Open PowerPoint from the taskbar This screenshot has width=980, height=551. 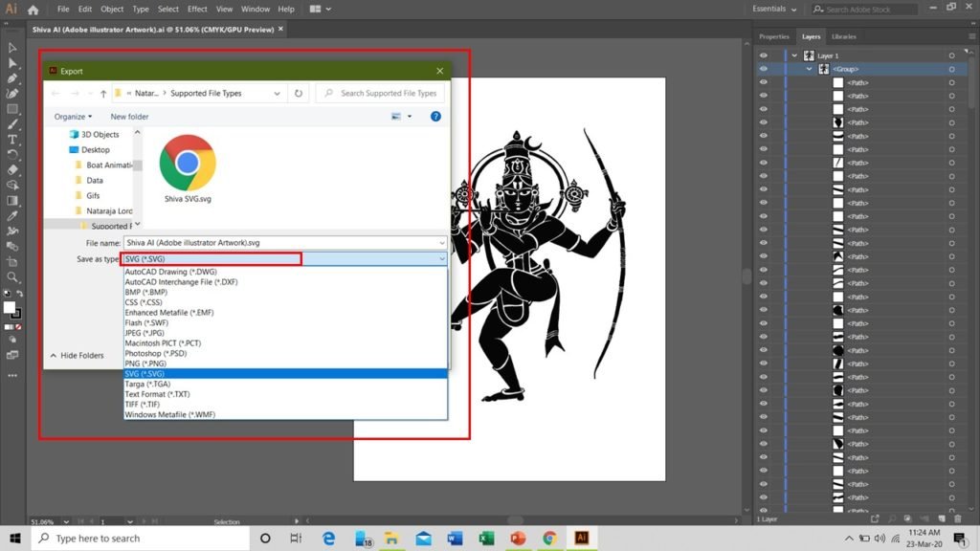[x=518, y=538]
